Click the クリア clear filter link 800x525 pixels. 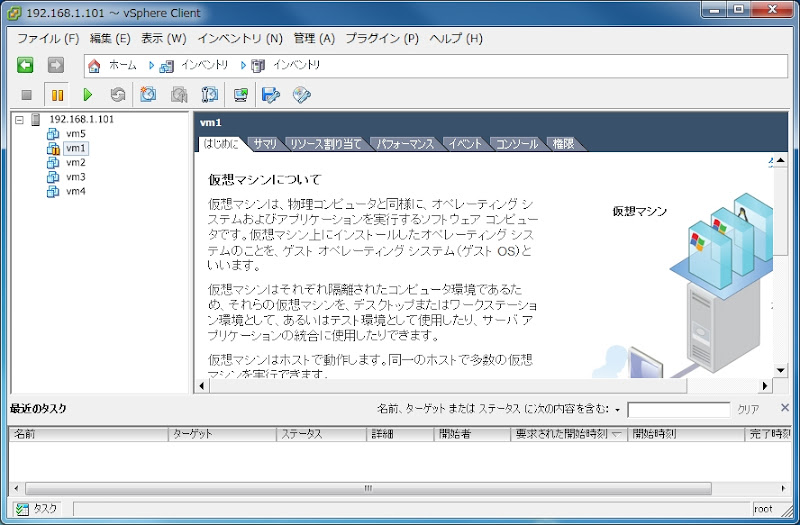tap(748, 409)
